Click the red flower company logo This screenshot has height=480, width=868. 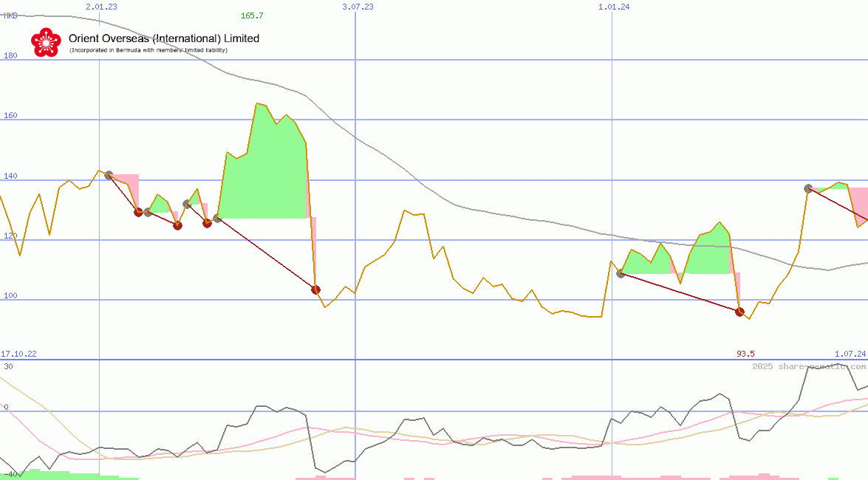tap(44, 42)
